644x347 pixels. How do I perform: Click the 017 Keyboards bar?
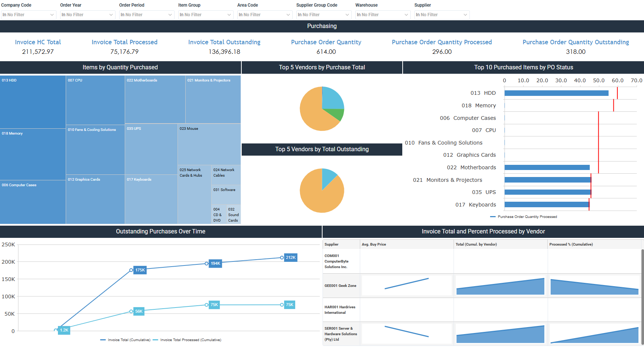[547, 204]
